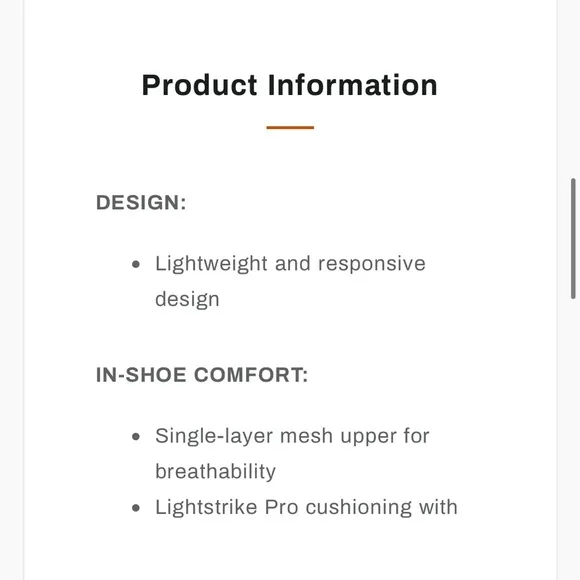Click the word breathability
Image resolution: width=580 pixels, height=580 pixels.
[x=215, y=472]
